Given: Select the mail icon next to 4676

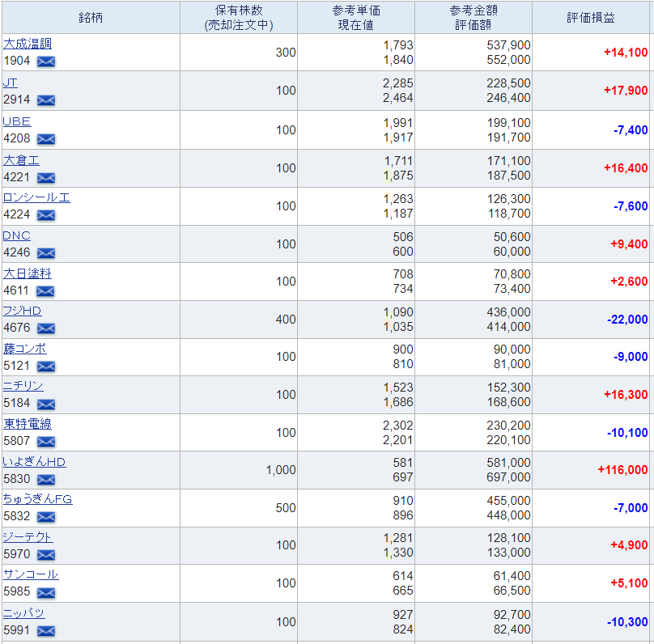Looking at the screenshot, I should [x=46, y=329].
